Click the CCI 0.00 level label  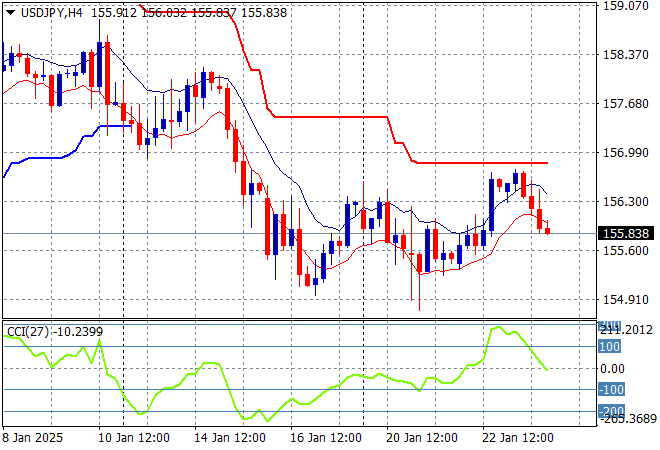pyautogui.click(x=612, y=368)
